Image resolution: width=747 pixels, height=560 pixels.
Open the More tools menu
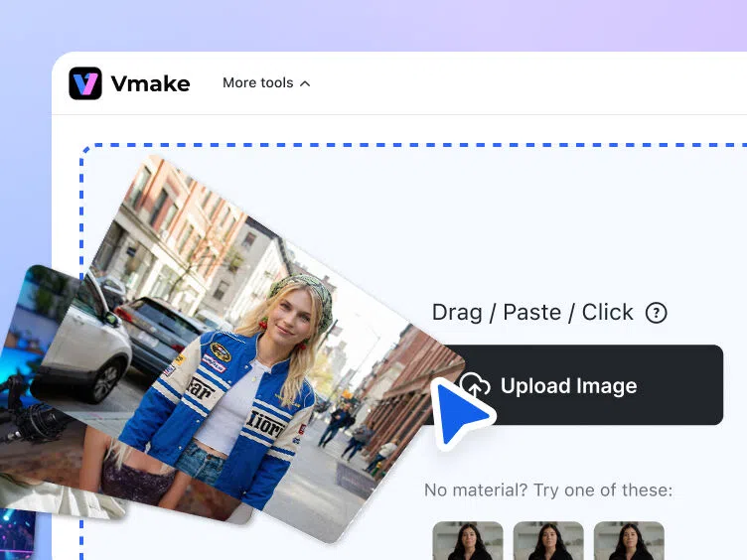[257, 83]
